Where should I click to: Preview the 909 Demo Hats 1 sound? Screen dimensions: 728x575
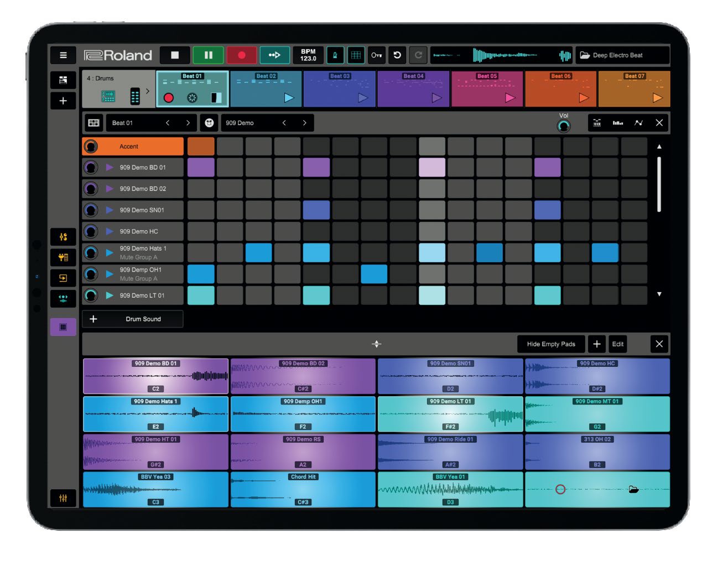pyautogui.click(x=110, y=253)
